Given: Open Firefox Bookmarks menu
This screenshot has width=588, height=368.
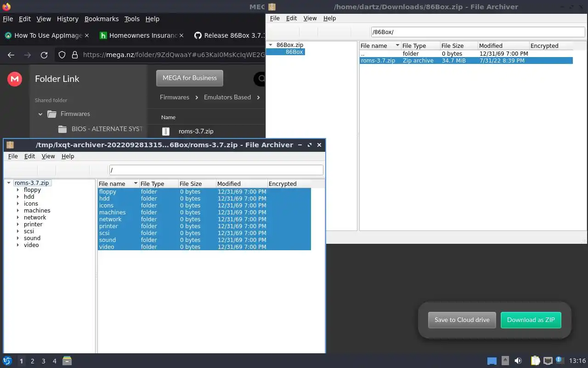Looking at the screenshot, I should tap(102, 19).
